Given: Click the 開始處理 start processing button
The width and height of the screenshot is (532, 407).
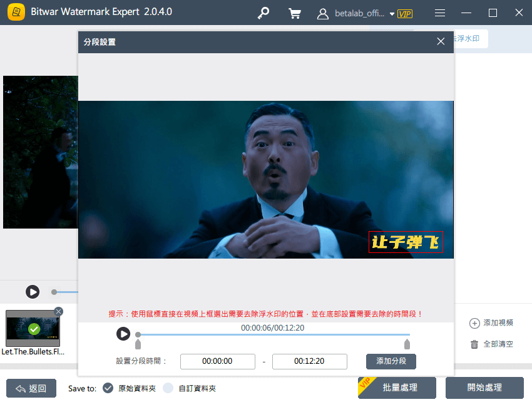Looking at the screenshot, I should pyautogui.click(x=484, y=388).
